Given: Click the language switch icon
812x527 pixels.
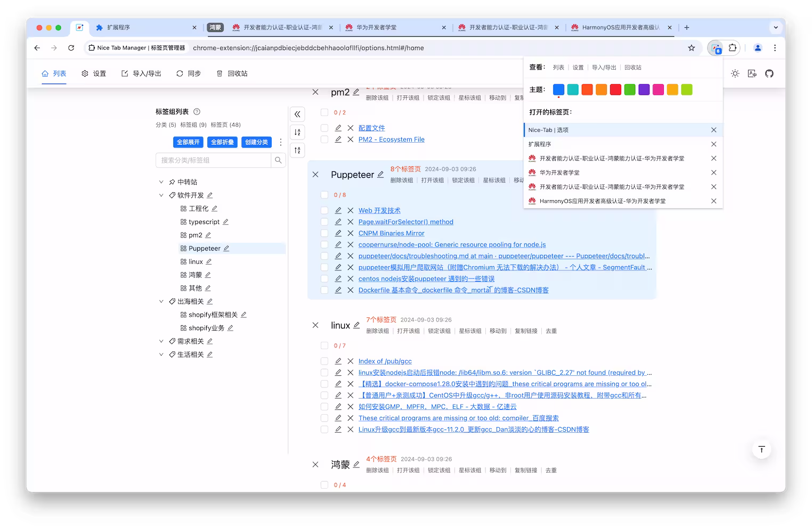Looking at the screenshot, I should tap(752, 73).
